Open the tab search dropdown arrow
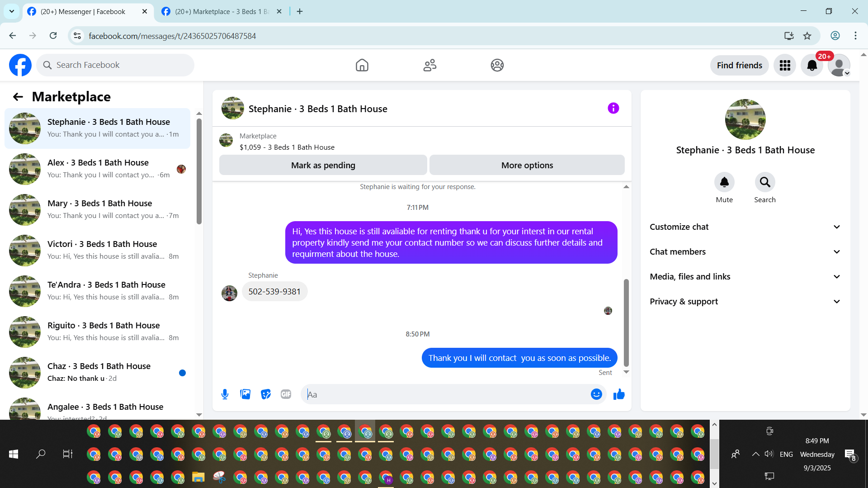Image resolution: width=868 pixels, height=488 pixels. [x=12, y=11]
